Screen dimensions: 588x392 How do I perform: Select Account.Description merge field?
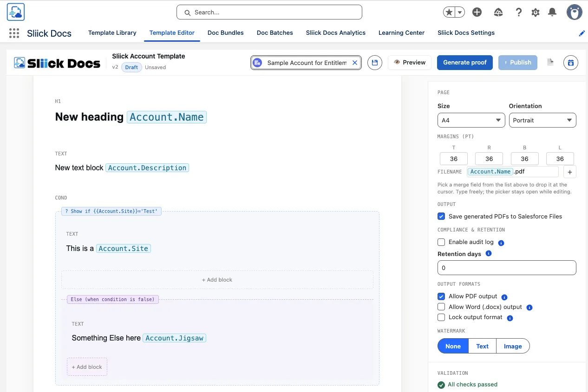147,168
